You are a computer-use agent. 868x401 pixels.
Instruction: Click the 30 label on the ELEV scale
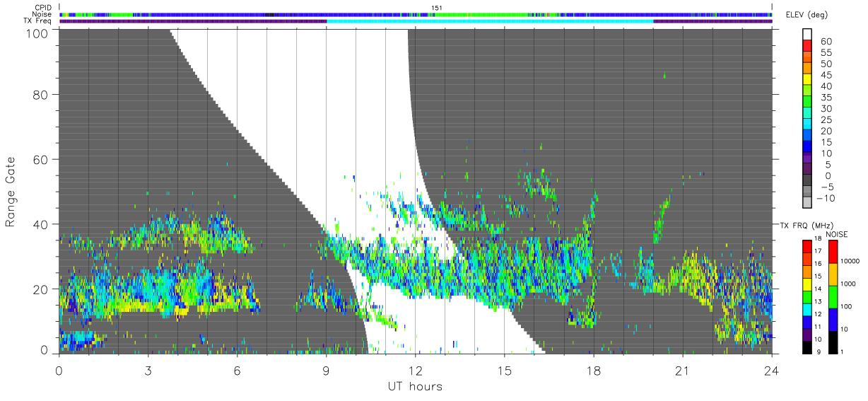pyautogui.click(x=827, y=108)
